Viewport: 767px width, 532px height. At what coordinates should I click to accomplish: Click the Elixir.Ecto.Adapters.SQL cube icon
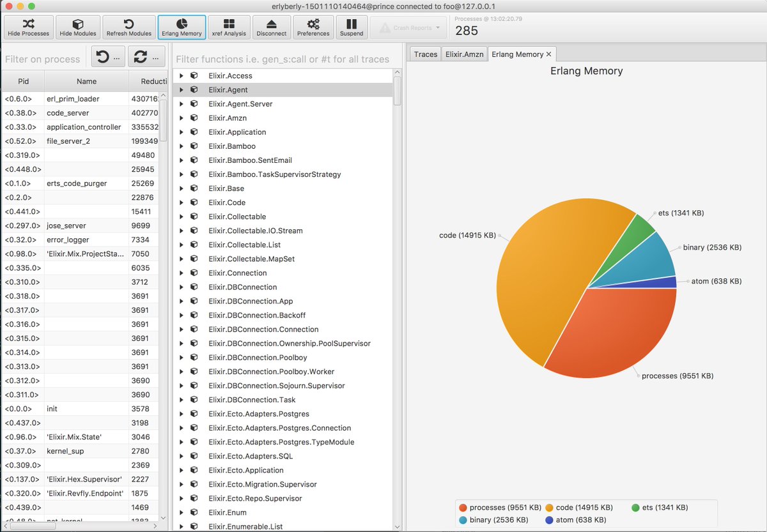tap(194, 455)
